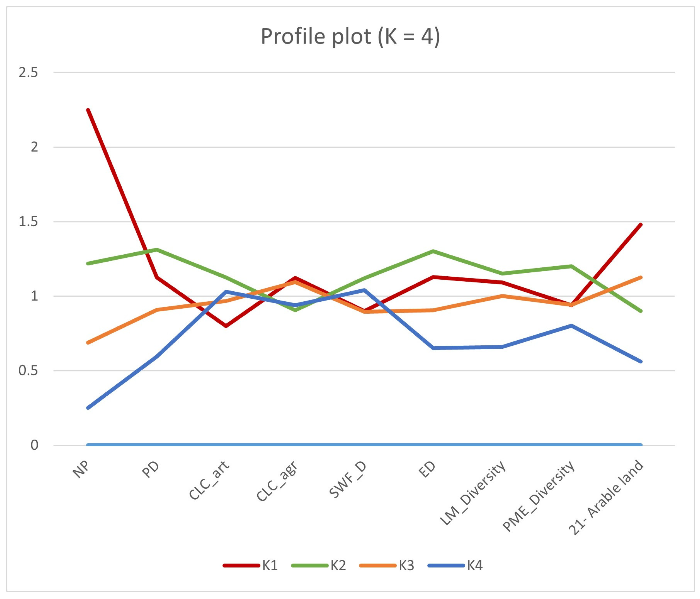Select the 'NP' x-axis label
The height and width of the screenshot is (599, 700).
81,469
